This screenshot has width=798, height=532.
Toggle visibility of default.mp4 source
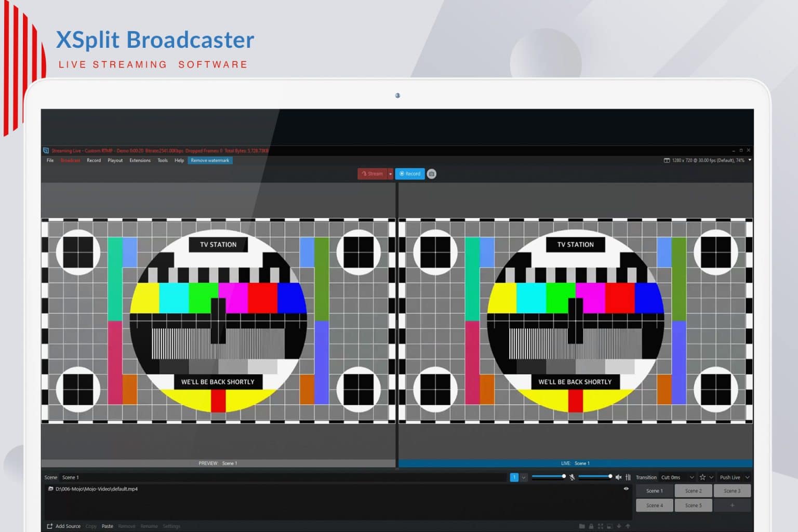point(627,488)
